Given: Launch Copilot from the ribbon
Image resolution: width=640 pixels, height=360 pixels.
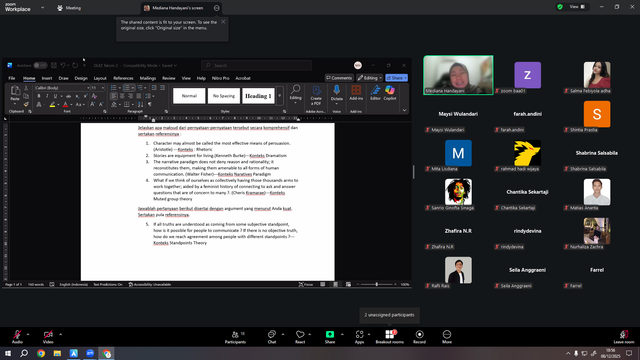Looking at the screenshot, I should click(390, 93).
